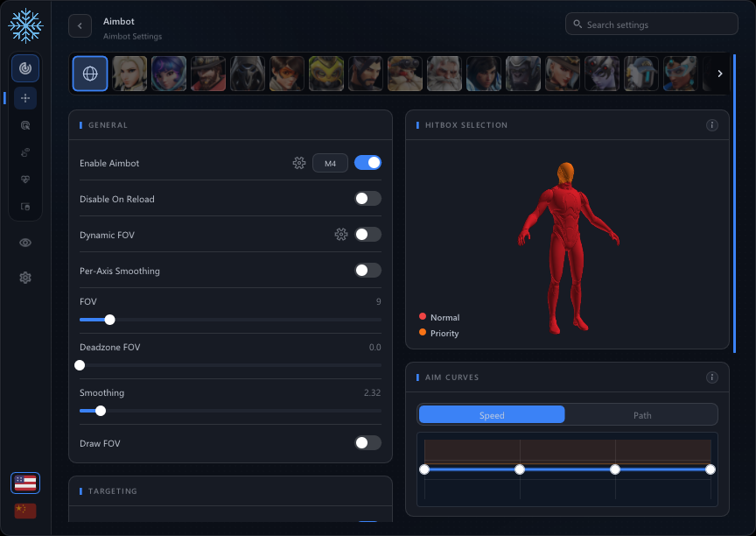Toggle Per-Axis Smoothing switch
Viewport: 756px width, 536px height.
pyautogui.click(x=367, y=270)
